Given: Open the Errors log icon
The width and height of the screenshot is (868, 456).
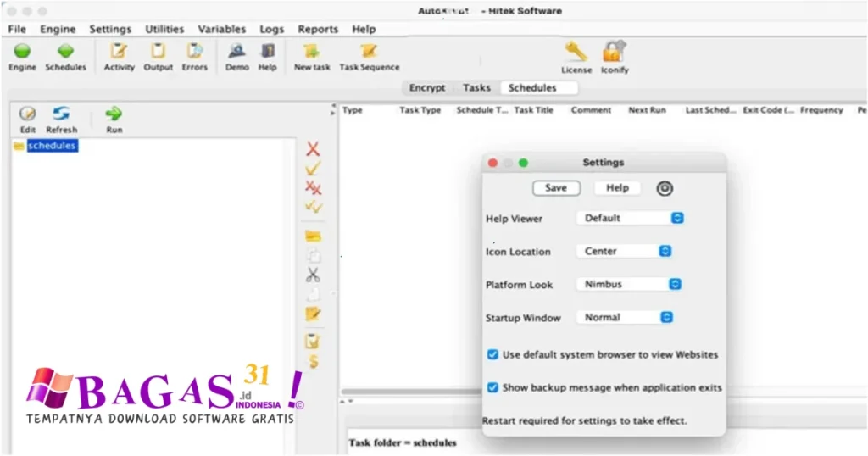Looking at the screenshot, I should coord(194,51).
